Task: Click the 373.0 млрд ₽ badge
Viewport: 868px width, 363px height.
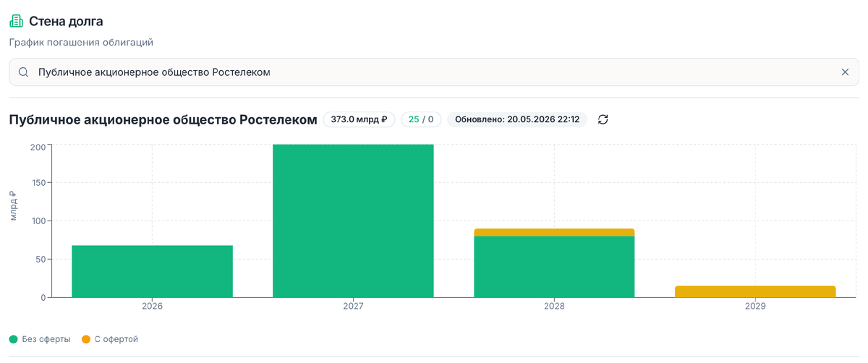Action: click(x=359, y=119)
